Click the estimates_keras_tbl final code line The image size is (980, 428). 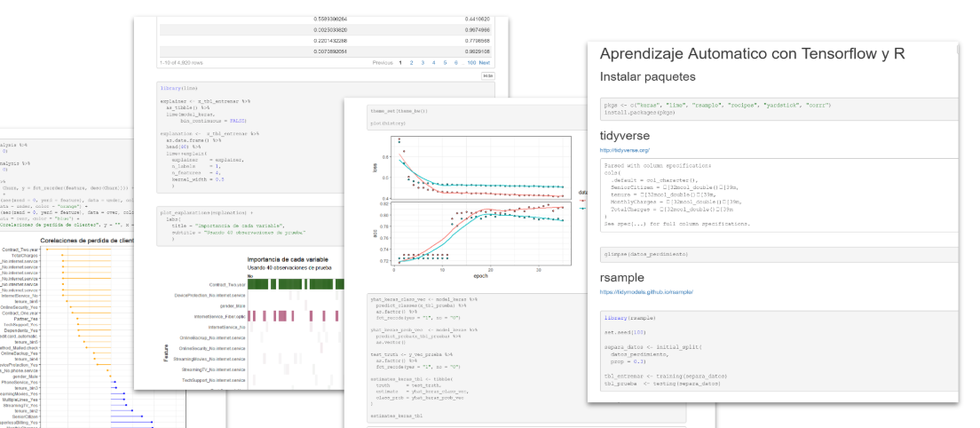[x=396, y=415]
